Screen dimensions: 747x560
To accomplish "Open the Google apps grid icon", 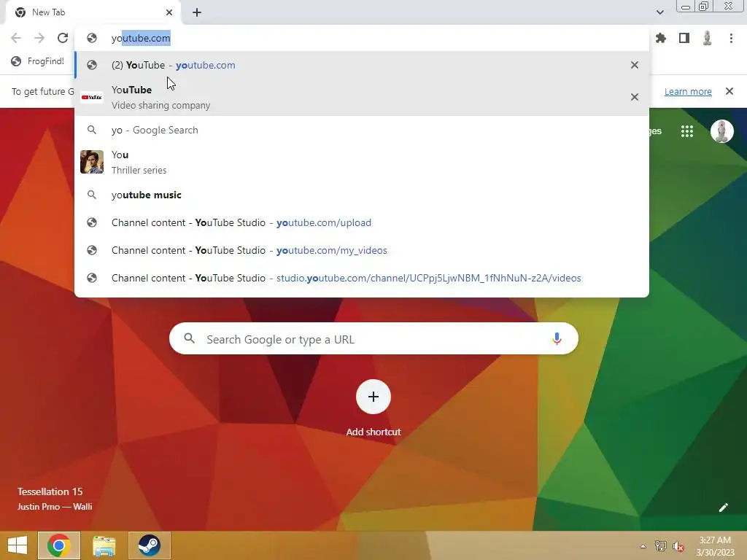I will click(x=687, y=131).
